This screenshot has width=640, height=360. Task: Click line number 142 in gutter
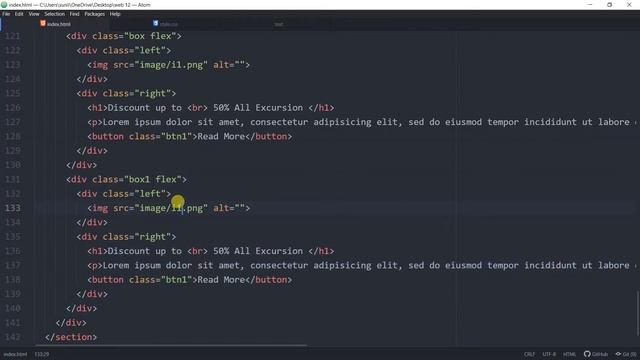[13, 337]
